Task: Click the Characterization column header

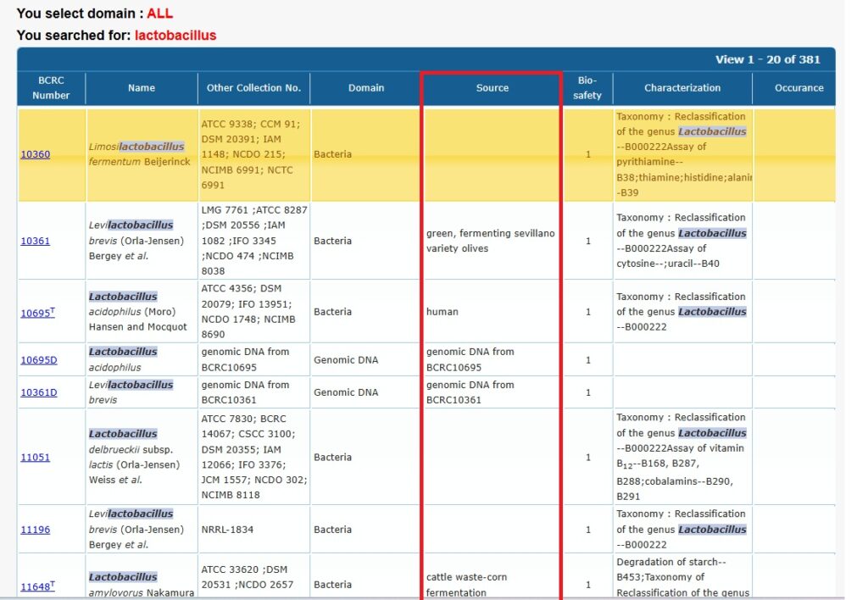Action: pyautogui.click(x=682, y=88)
